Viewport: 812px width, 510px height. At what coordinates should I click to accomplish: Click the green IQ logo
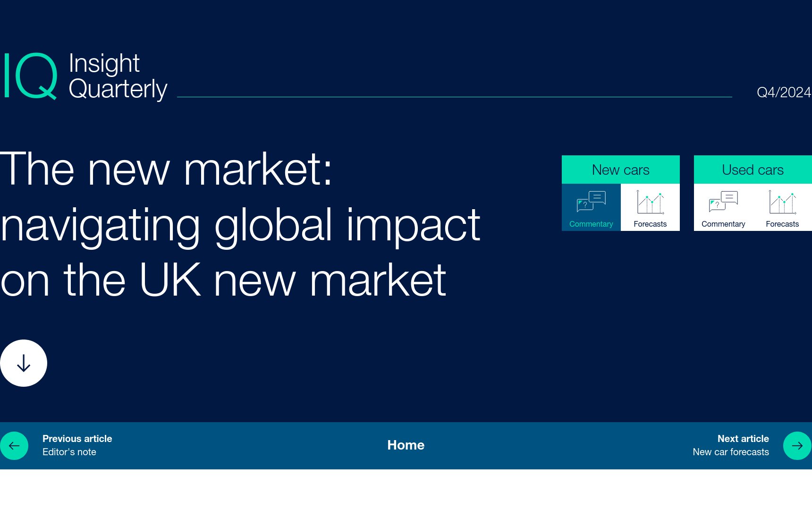click(x=31, y=76)
